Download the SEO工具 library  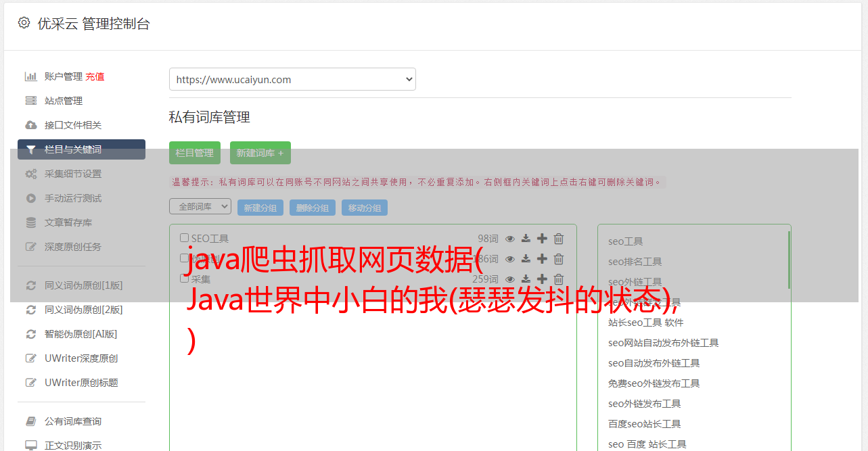(x=526, y=239)
